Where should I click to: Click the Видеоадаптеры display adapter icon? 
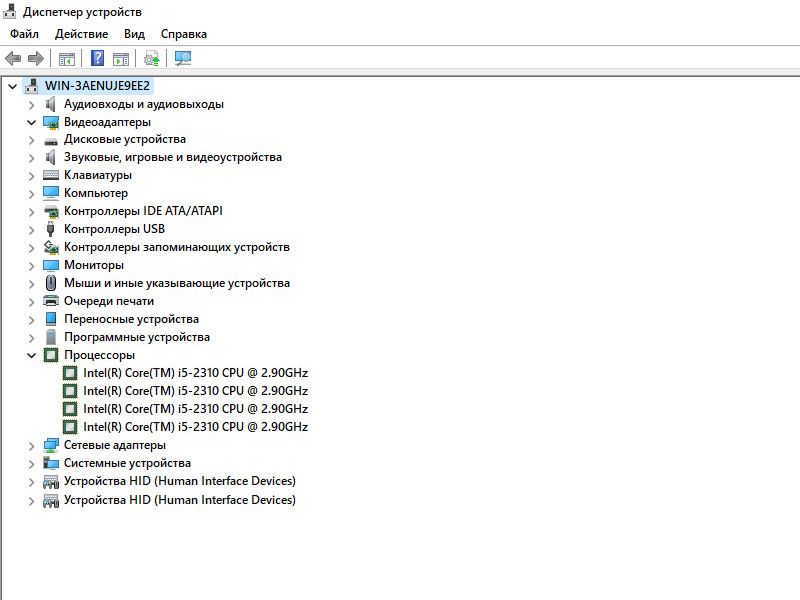[x=51, y=122]
